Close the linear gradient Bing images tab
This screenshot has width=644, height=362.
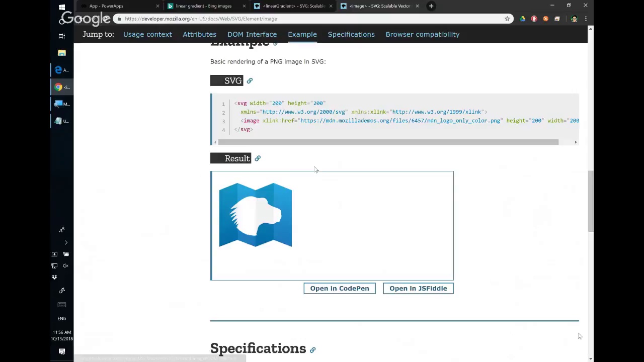[x=244, y=6]
